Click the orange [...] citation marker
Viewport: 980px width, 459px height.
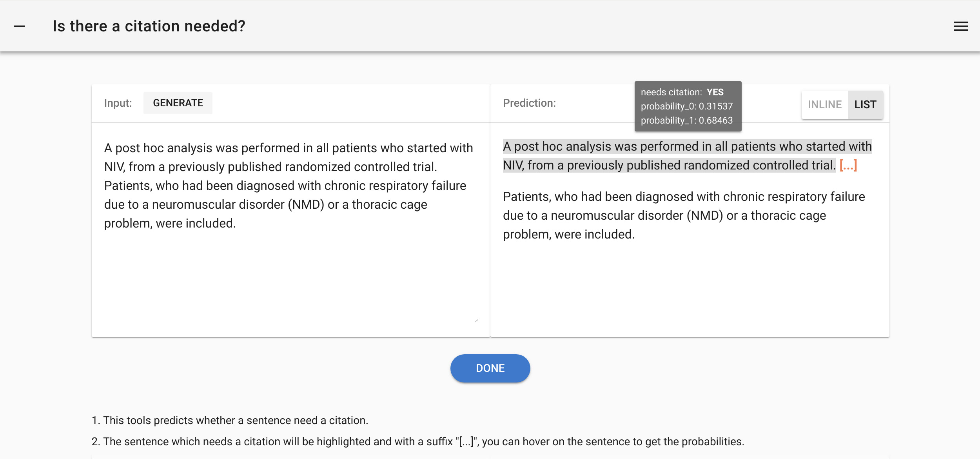tap(848, 166)
